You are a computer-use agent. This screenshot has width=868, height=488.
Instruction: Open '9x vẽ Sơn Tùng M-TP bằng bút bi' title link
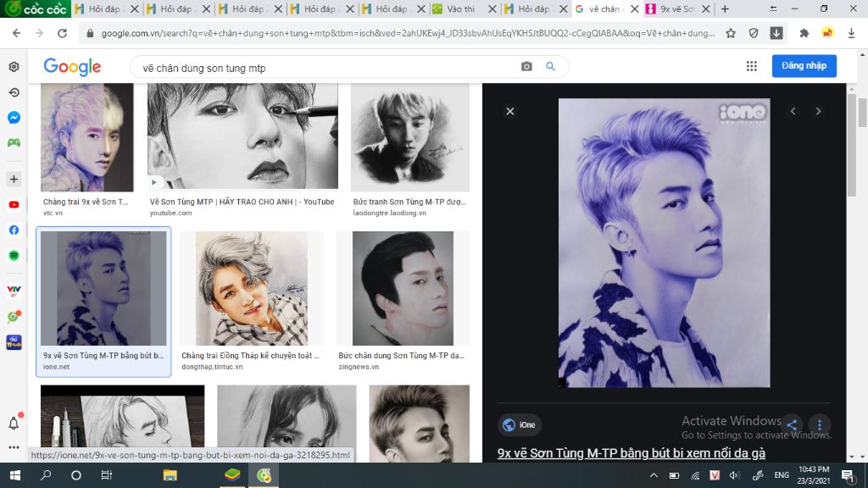click(x=631, y=453)
